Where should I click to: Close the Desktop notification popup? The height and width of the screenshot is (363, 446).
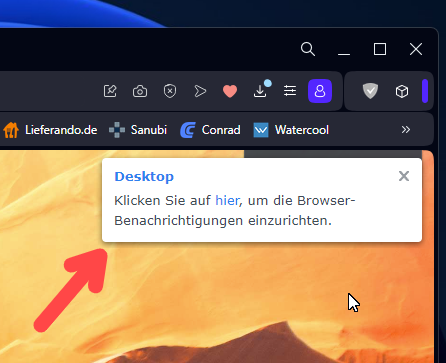[x=404, y=176]
